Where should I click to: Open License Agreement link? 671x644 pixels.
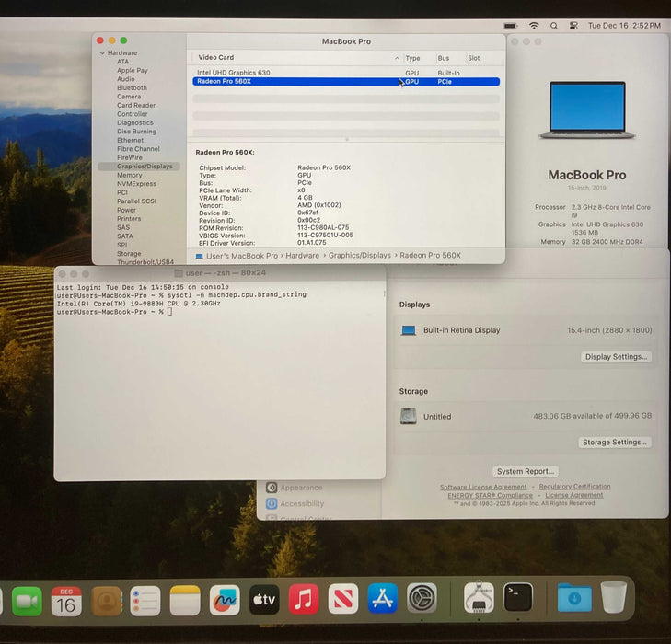(573, 495)
